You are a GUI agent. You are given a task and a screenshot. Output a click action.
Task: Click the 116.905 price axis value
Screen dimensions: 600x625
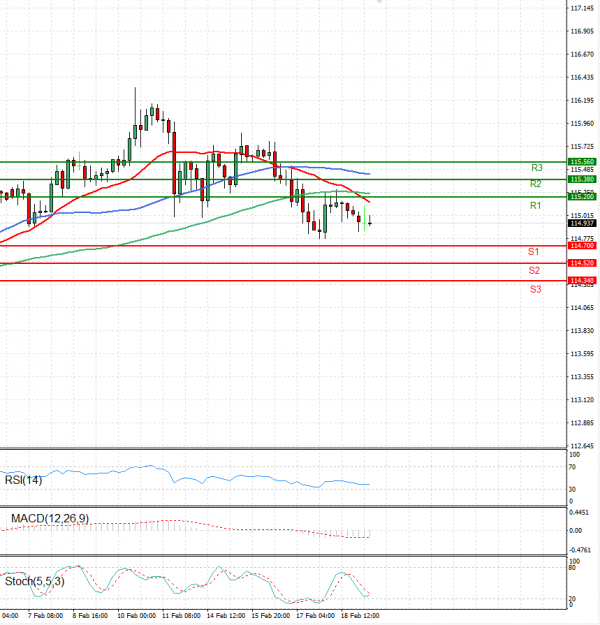point(582,31)
